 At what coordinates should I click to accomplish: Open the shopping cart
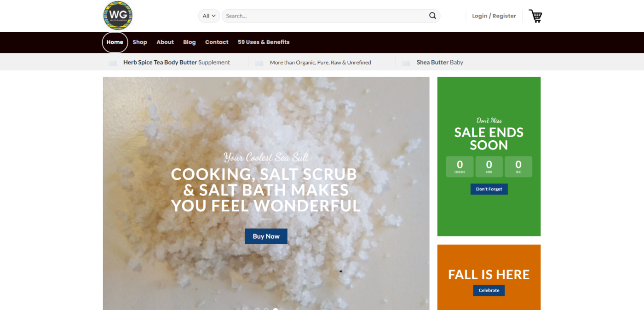pyautogui.click(x=535, y=16)
